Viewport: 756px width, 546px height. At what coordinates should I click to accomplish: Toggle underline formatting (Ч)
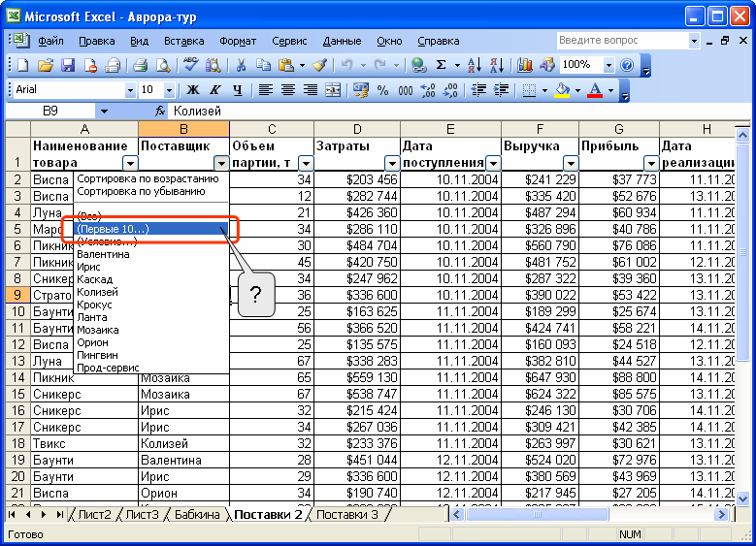235,90
